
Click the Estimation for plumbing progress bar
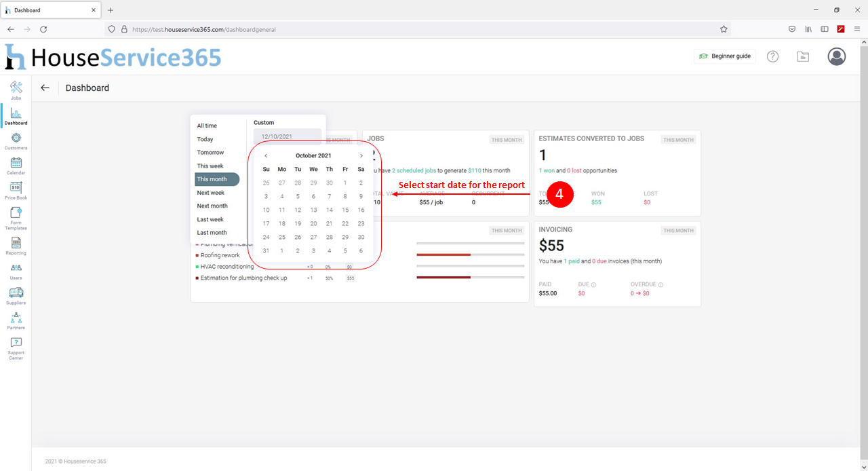471,278
